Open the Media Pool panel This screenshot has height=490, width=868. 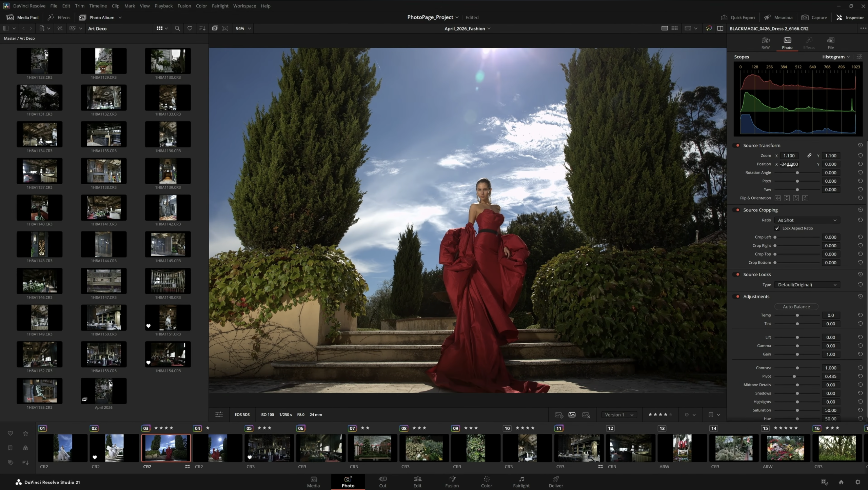[22, 17]
